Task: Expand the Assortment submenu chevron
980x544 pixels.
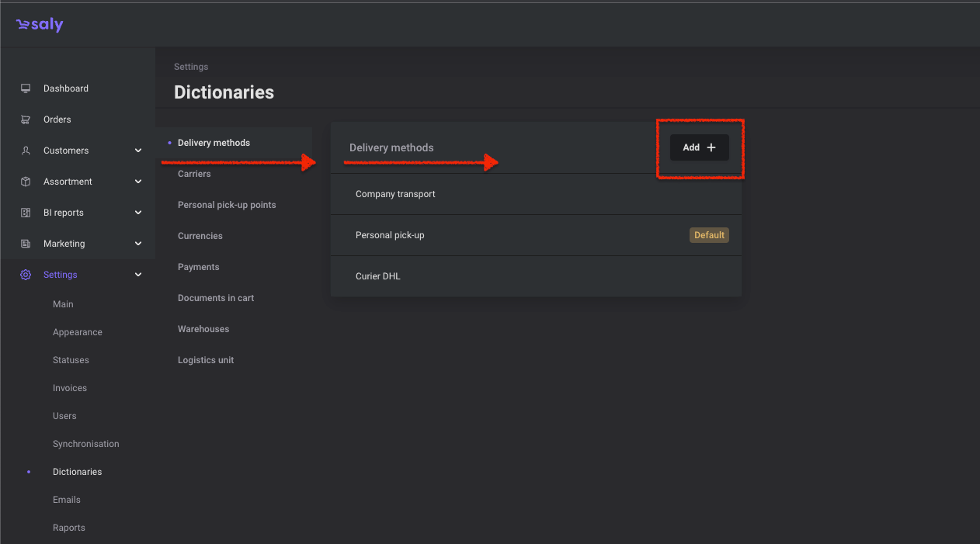Action: coord(138,182)
